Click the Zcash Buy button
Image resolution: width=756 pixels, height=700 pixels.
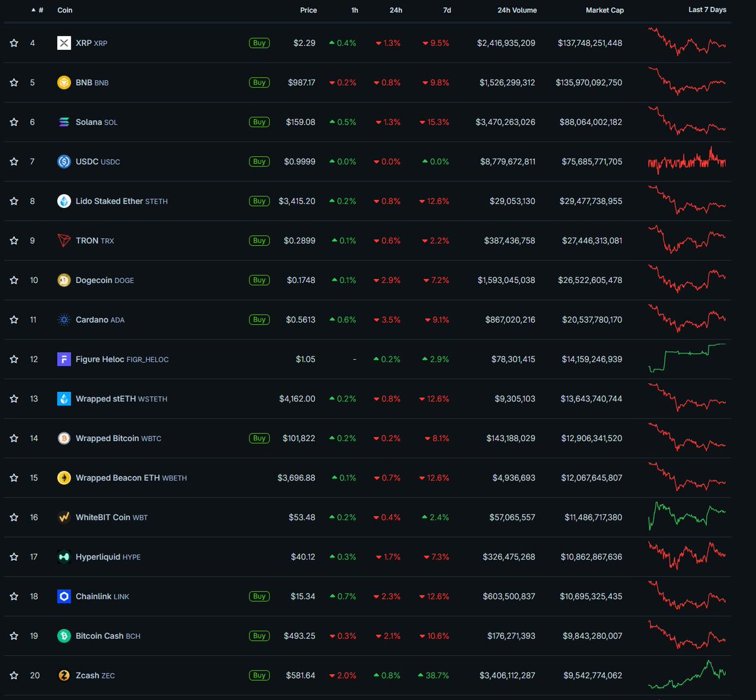tap(259, 675)
